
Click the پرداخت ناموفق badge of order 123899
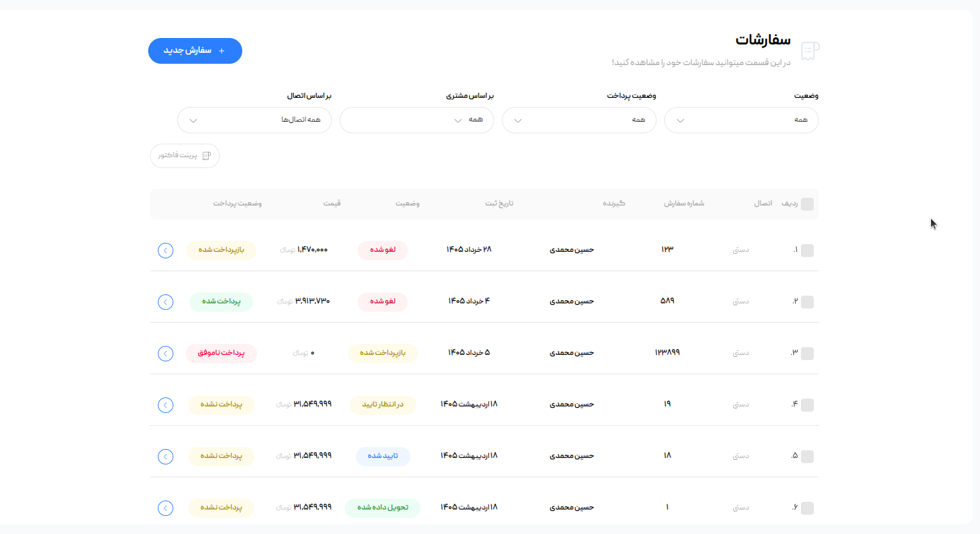(221, 353)
